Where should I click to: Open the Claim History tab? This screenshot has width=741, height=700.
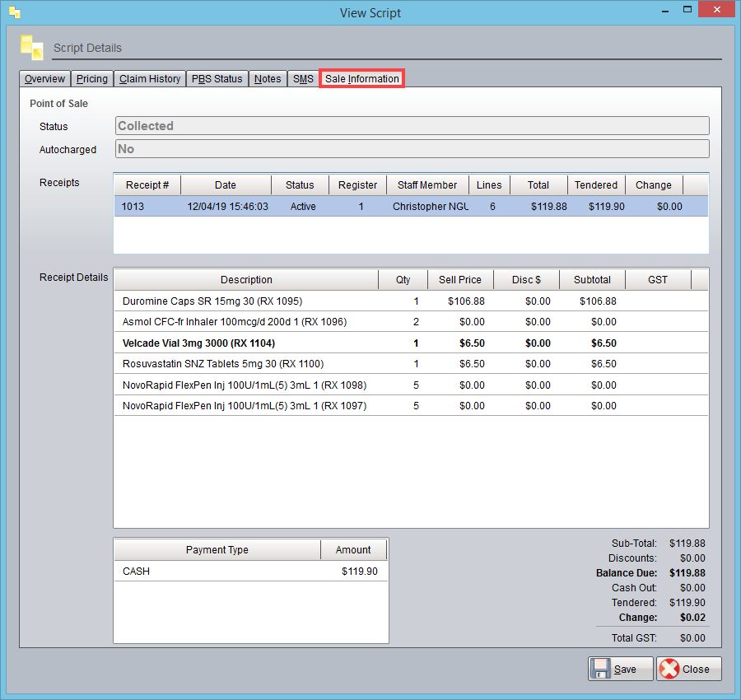(x=149, y=78)
